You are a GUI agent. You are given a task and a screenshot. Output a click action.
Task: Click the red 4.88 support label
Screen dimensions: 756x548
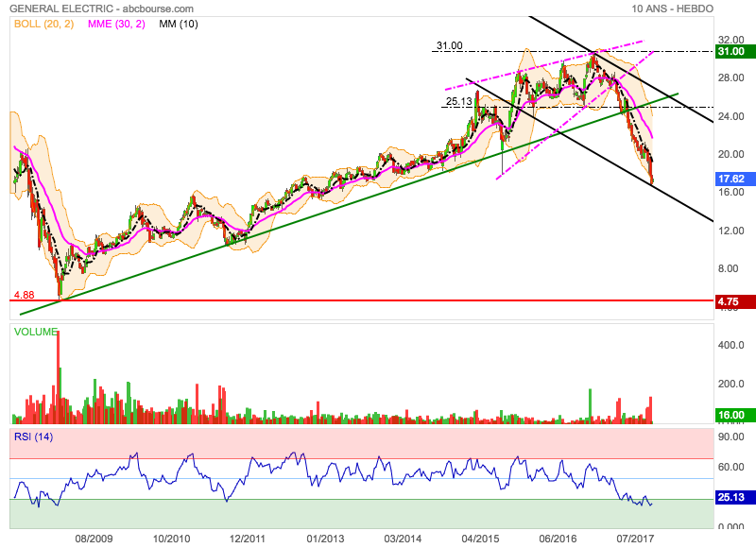[x=25, y=295]
